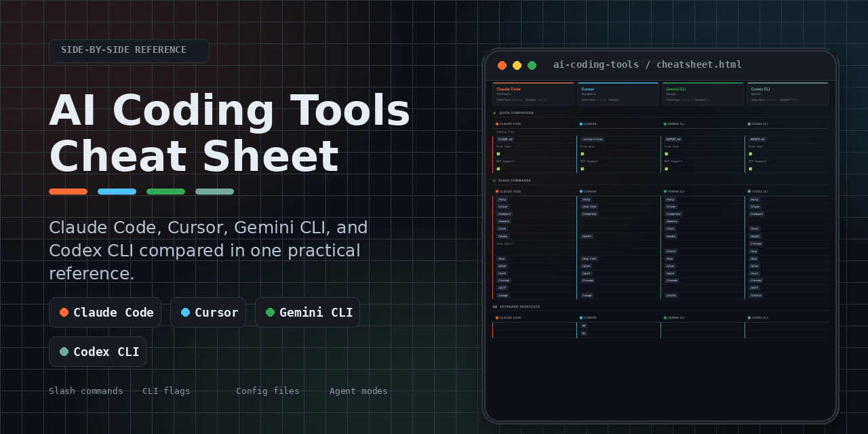Click /stats in the Gemini CLI column
Viewport: 868px width, 434px height.
coord(671,295)
